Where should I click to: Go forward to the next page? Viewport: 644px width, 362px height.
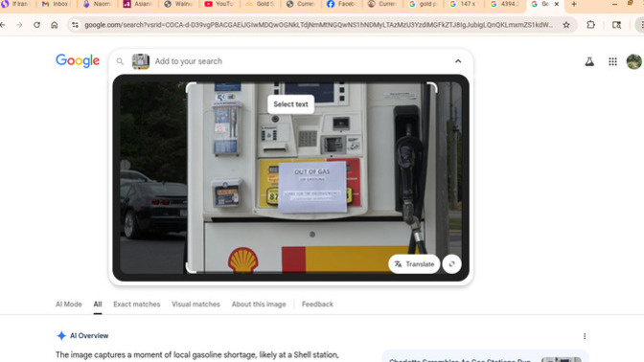coord(19,25)
